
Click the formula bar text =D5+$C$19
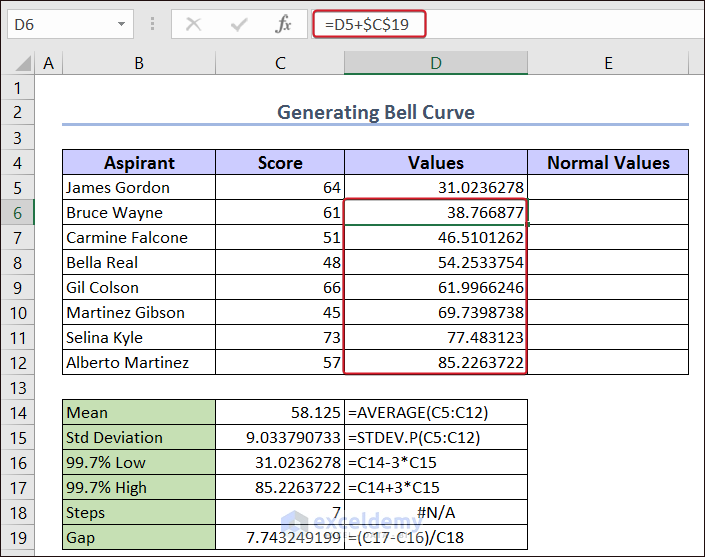[369, 23]
